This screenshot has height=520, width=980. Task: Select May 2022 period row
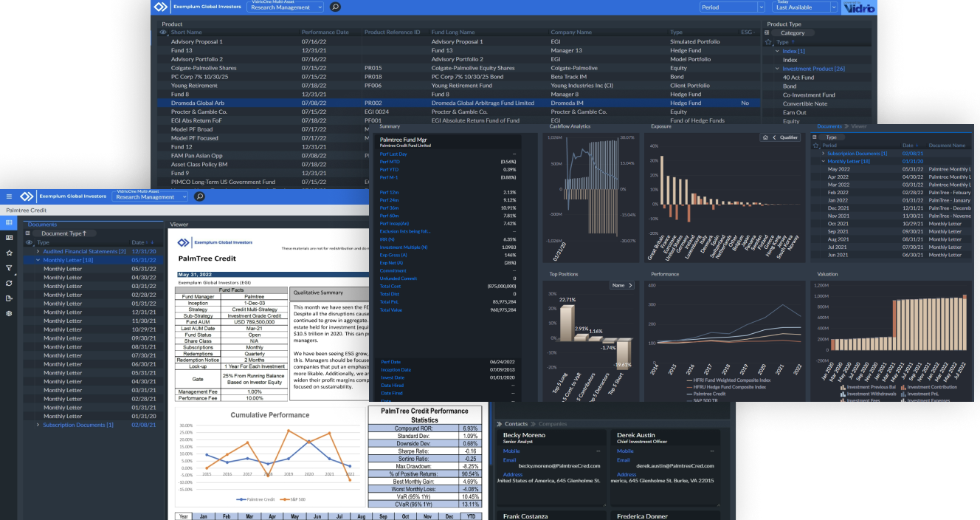point(891,169)
